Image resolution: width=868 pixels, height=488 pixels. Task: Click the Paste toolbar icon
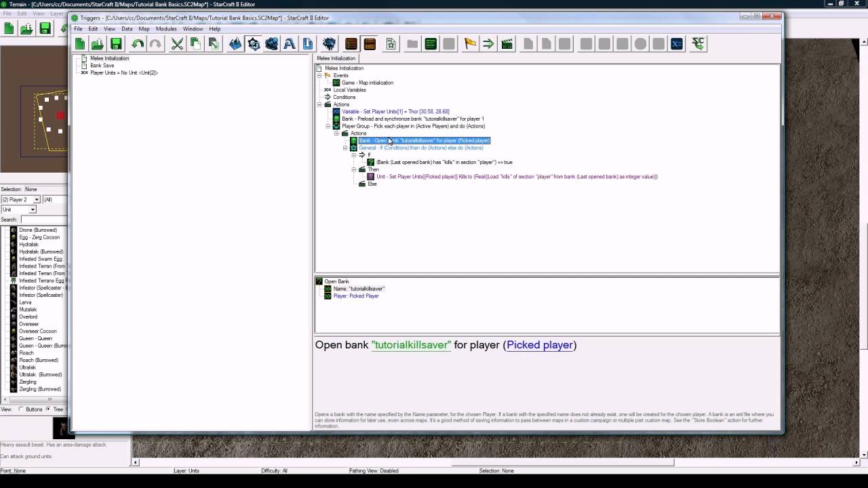[213, 44]
